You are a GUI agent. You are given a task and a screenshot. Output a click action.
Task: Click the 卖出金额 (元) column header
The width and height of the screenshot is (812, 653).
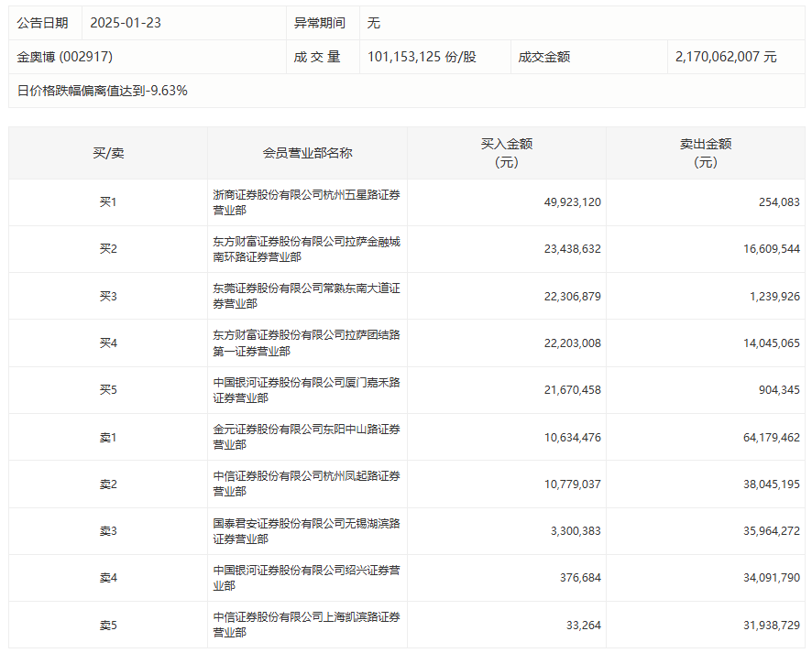pyautogui.click(x=706, y=153)
